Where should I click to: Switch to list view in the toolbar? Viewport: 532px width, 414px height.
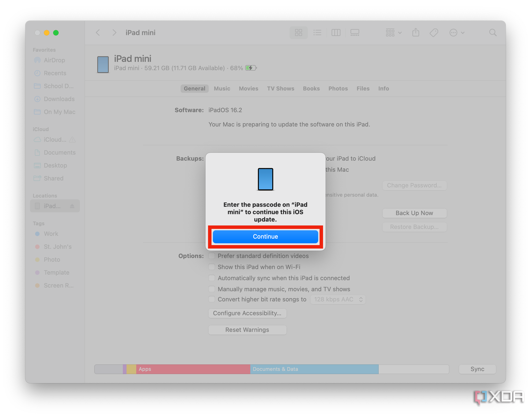[317, 32]
